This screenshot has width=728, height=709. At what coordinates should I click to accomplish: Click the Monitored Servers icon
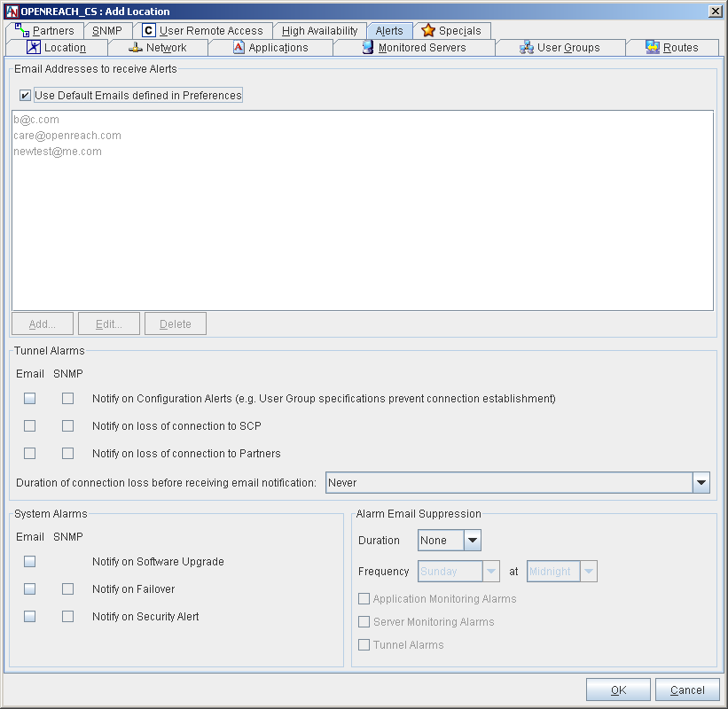coord(368,47)
